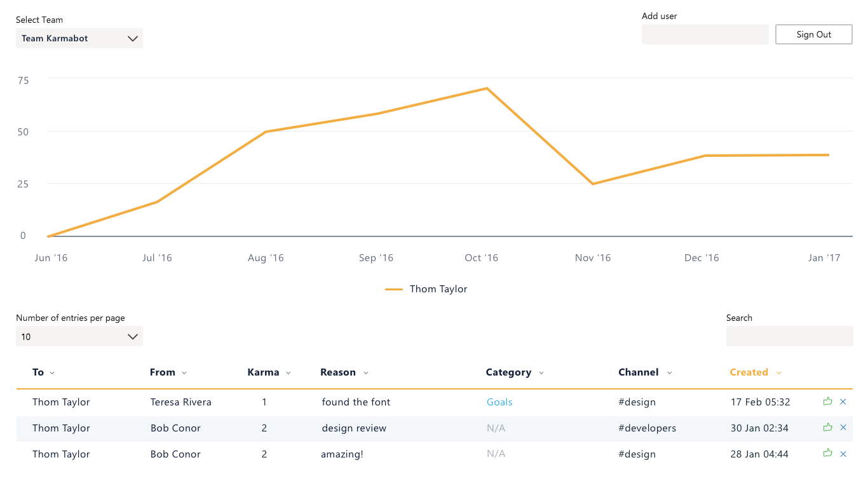Open the Goals category link
The image size is (868, 488).
pos(499,402)
